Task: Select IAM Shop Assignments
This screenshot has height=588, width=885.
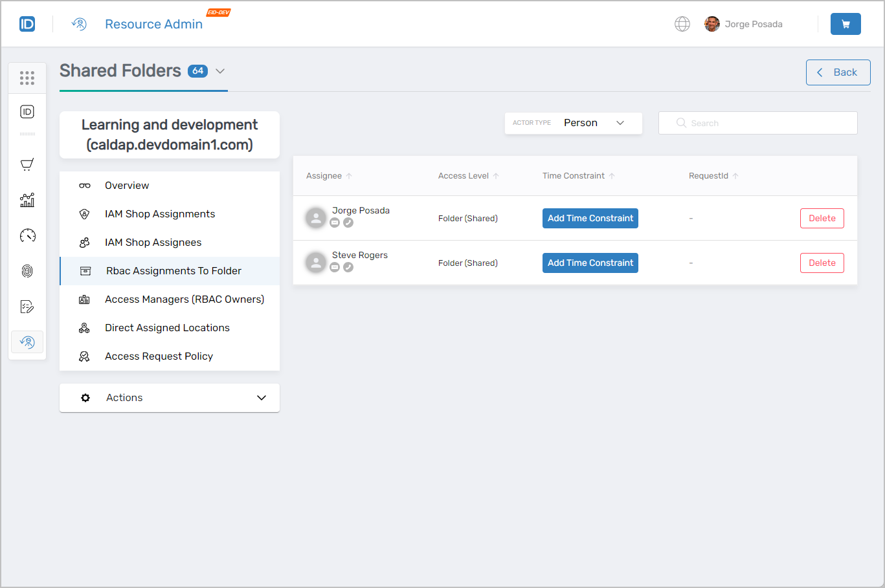Action: 159,214
